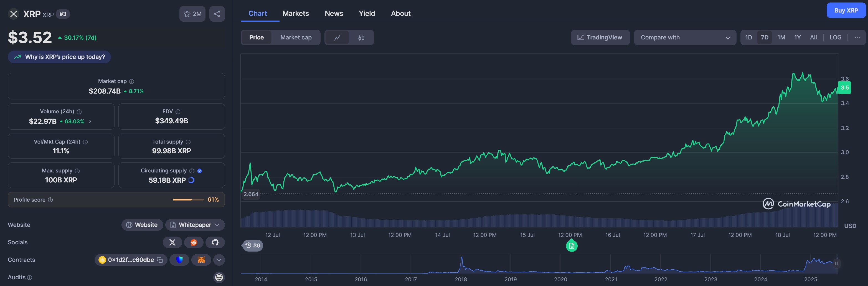868x286 pixels.
Task: Open the chart more options ellipsis
Action: point(857,37)
